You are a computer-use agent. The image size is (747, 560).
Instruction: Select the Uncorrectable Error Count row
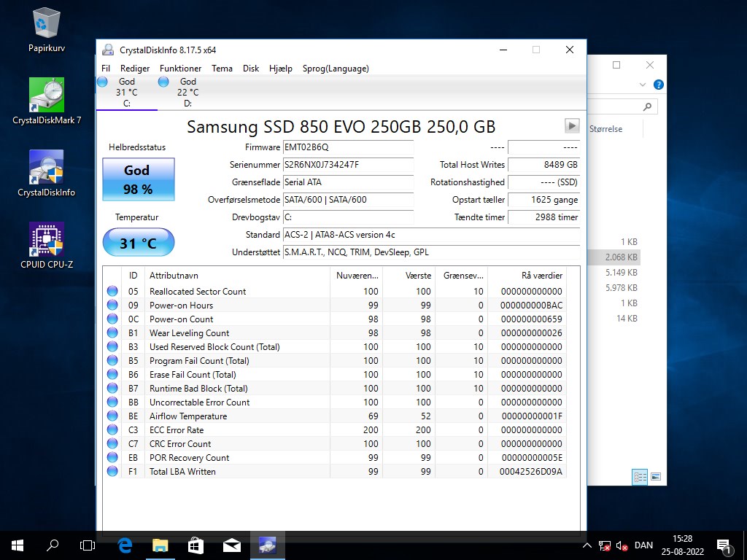(334, 402)
